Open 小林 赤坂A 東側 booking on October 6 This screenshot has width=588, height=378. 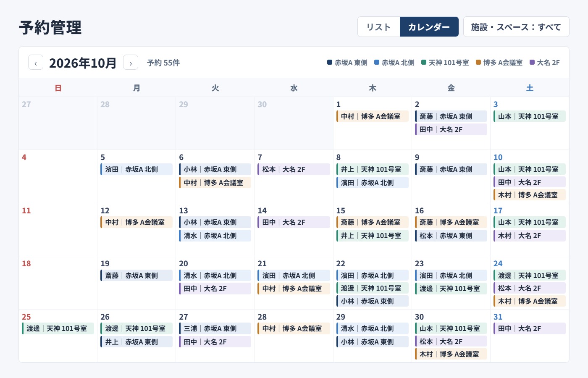tap(215, 169)
